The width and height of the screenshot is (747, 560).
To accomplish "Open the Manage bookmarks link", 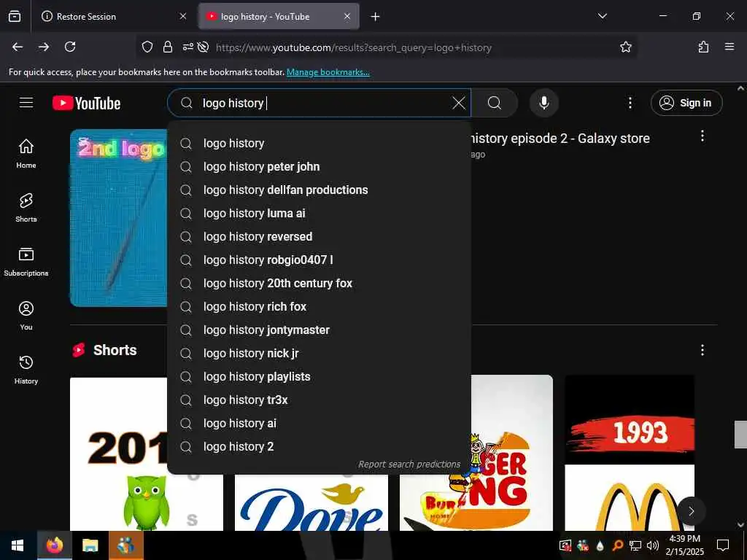I will [328, 72].
